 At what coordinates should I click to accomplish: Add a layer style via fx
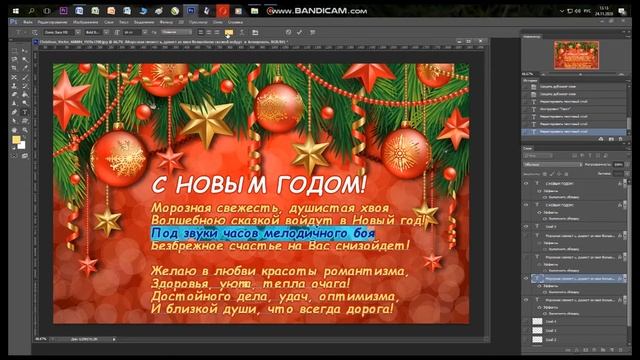tap(577, 350)
